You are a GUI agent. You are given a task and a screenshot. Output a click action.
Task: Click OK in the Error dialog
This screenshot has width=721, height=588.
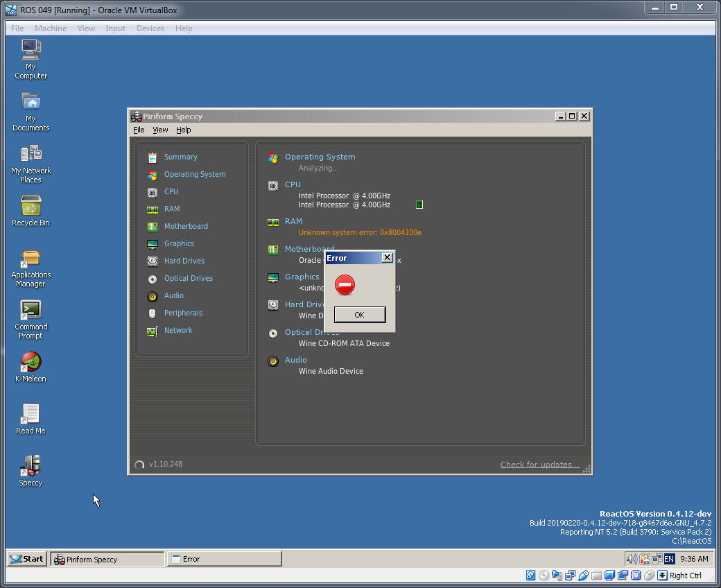click(x=359, y=315)
